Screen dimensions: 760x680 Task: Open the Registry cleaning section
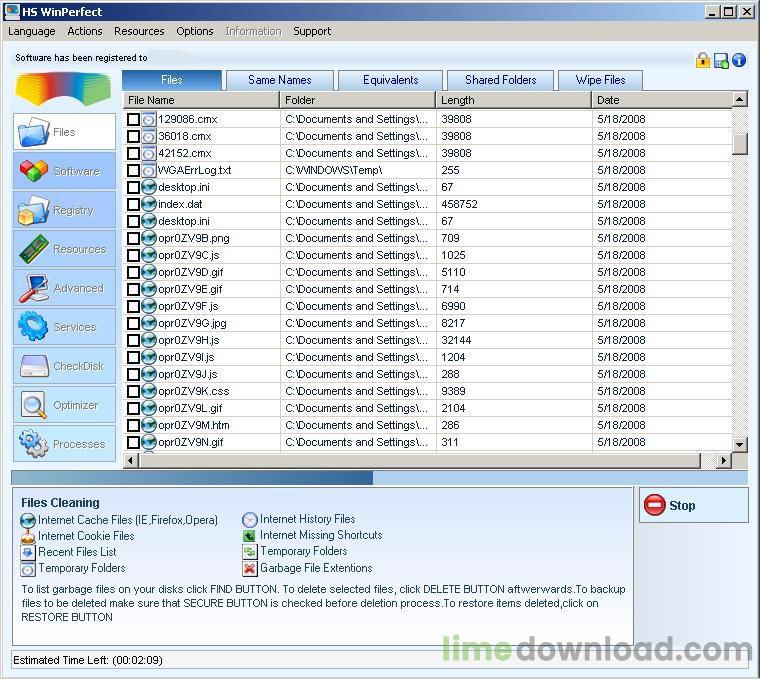click(x=64, y=210)
